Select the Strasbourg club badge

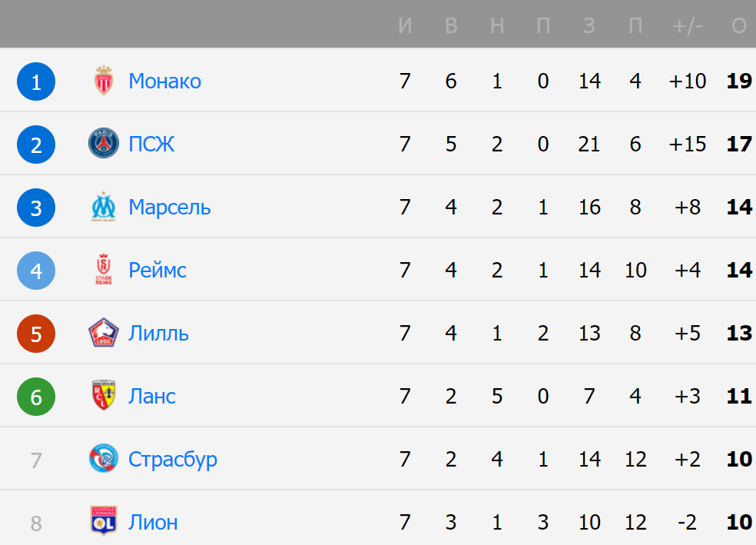point(104,459)
